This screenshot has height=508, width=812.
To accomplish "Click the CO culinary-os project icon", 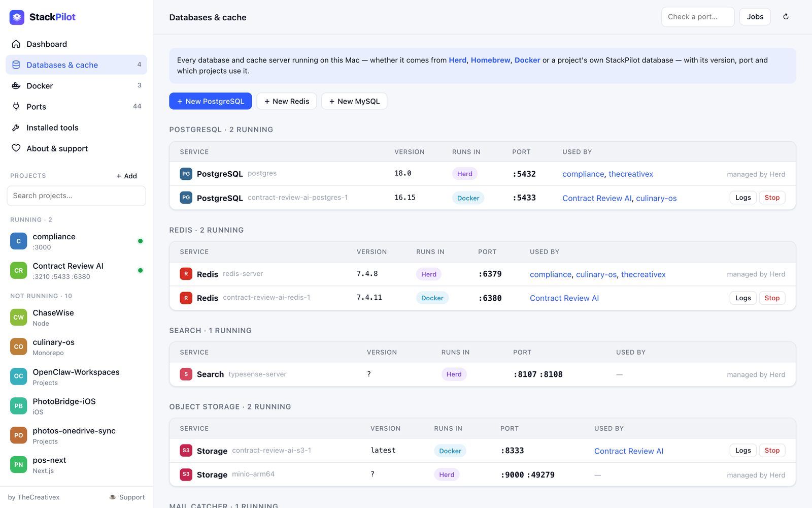I will pyautogui.click(x=19, y=347).
